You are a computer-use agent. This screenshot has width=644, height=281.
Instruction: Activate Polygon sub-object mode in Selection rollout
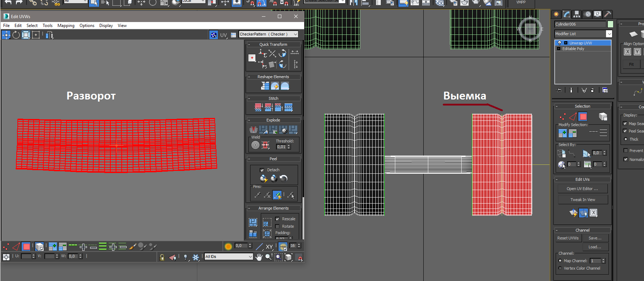pos(583,117)
